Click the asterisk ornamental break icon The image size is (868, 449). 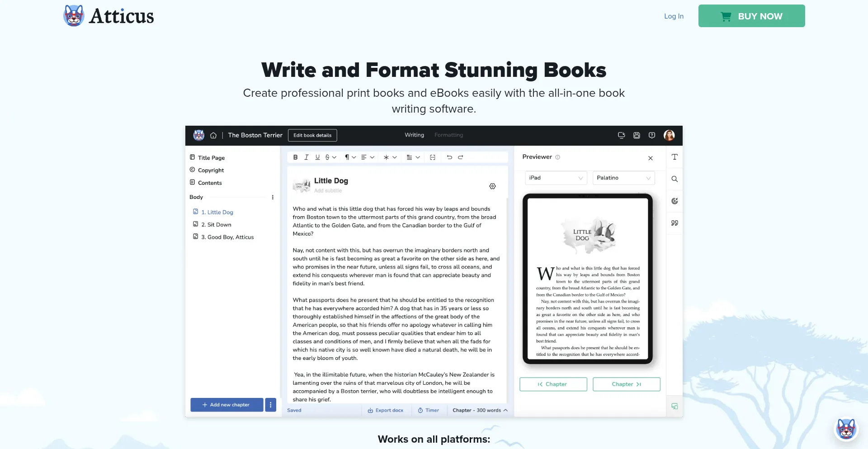[386, 157]
